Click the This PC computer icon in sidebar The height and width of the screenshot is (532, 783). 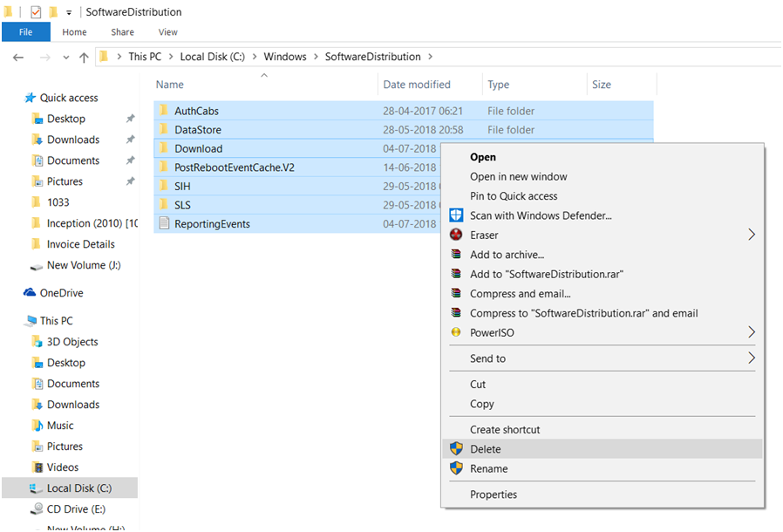point(31,320)
